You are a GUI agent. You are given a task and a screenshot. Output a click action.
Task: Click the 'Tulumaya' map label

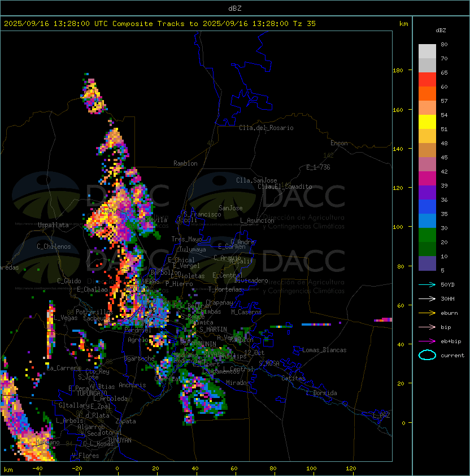tap(193, 249)
